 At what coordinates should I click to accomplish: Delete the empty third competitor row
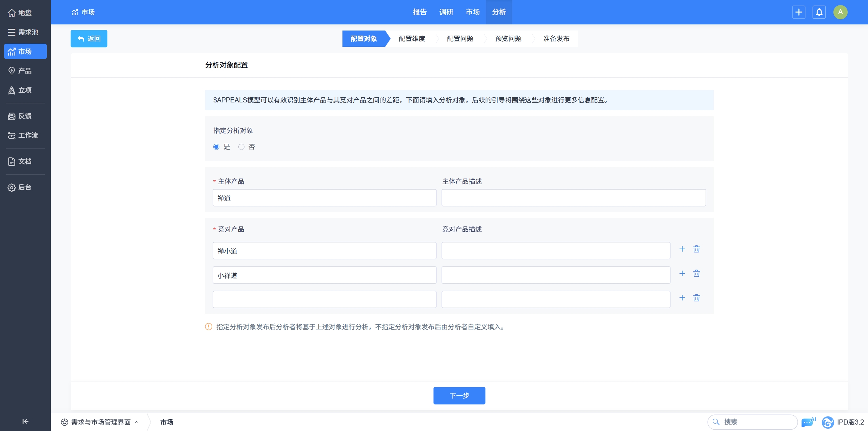coord(696,298)
